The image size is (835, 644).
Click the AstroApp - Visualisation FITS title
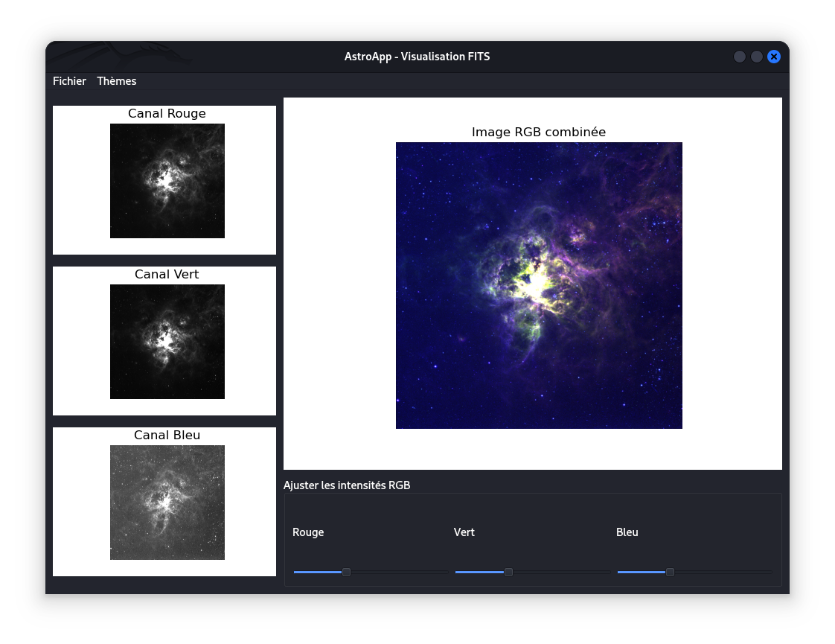click(417, 56)
